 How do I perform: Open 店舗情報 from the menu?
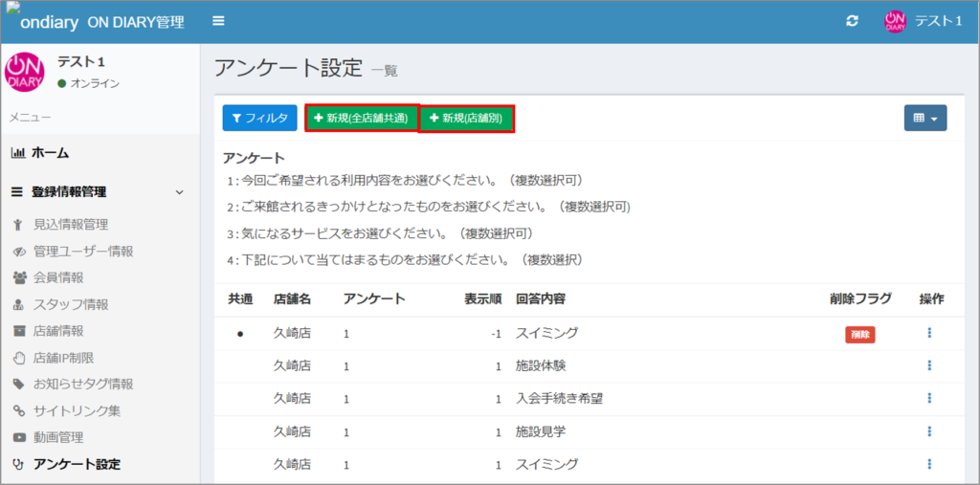tap(57, 331)
